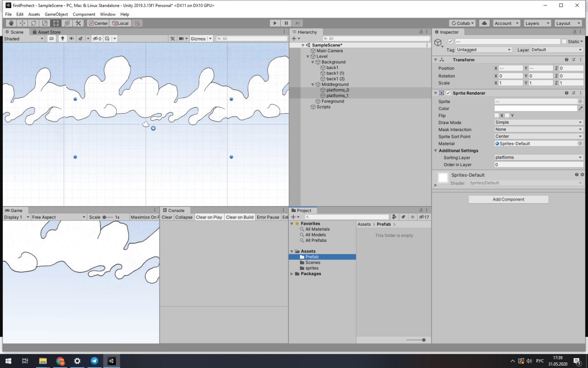The height and width of the screenshot is (368, 588).
Task: Toggle scene lighting with the lightbulb icon
Action: click(x=63, y=39)
